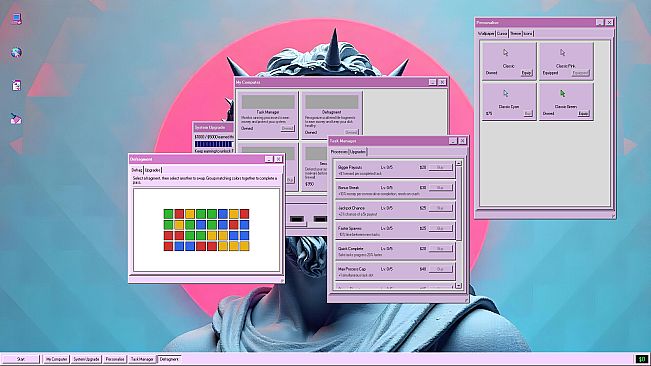This screenshot has width=651, height=366.
Task: Buy the Jackpot Chance upgrade
Action: coord(440,207)
